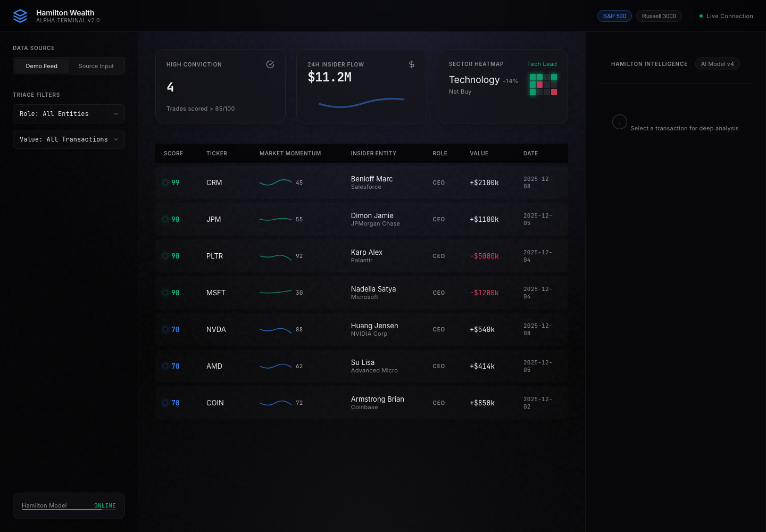The width and height of the screenshot is (766, 532).
Task: Click the +$2100k value cell
Action: point(484,182)
